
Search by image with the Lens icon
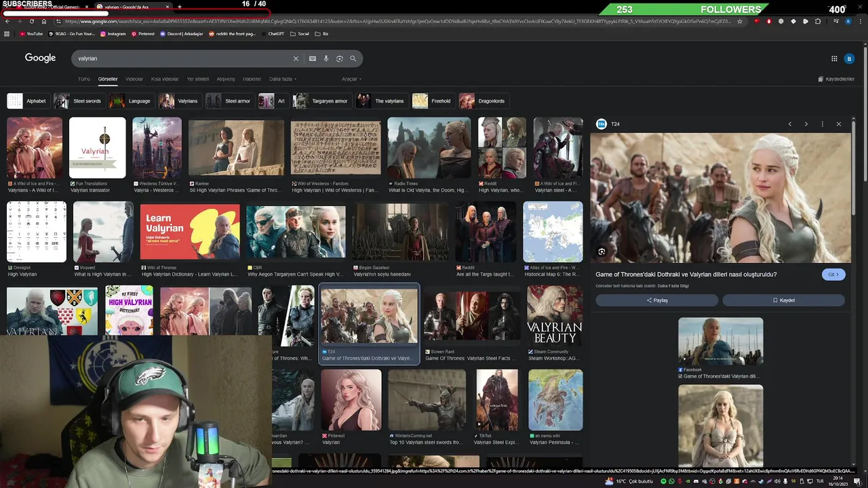tap(340, 58)
